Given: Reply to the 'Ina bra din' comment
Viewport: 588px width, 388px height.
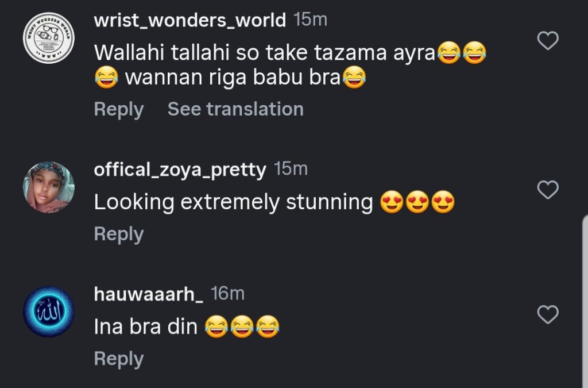Looking at the screenshot, I should pos(118,359).
